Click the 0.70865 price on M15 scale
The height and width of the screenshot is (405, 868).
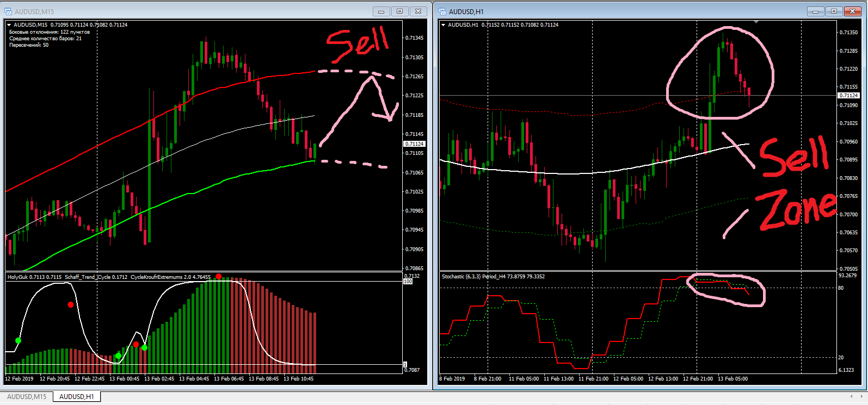click(414, 269)
